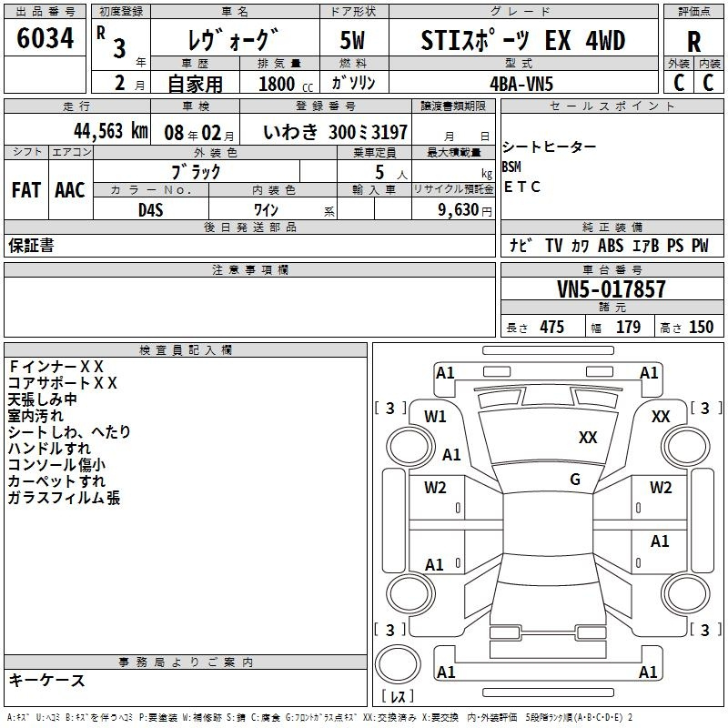Click the top-left wheel in car diagram
The width and height of the screenshot is (728, 728).
coord(407,448)
